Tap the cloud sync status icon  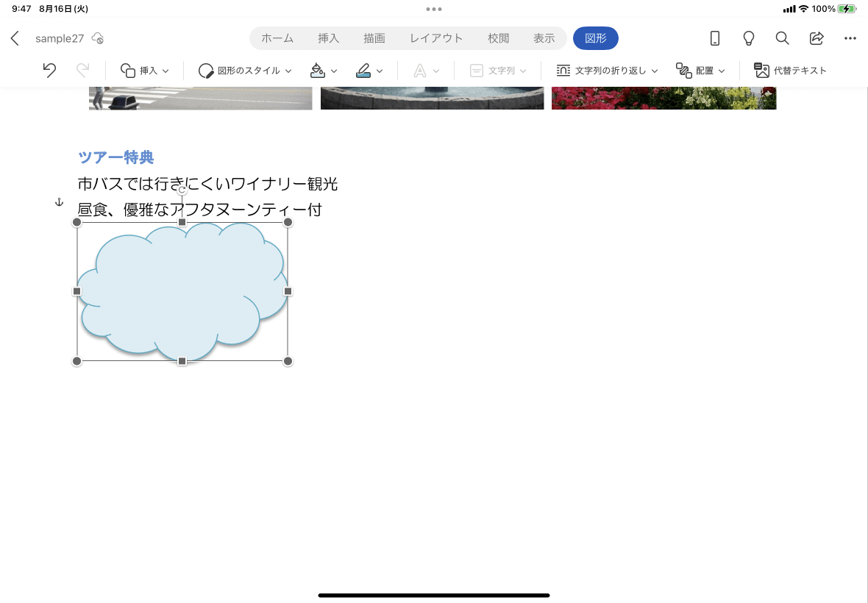[x=98, y=38]
